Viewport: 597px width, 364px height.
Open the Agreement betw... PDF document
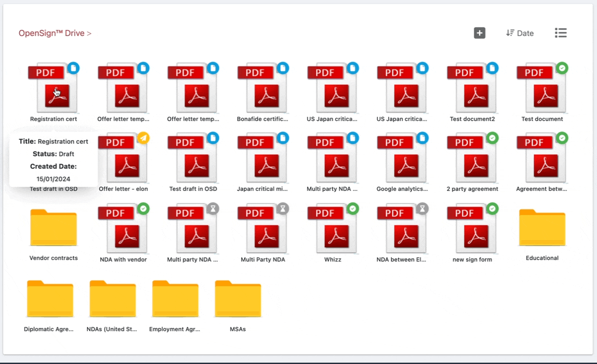[x=542, y=158]
